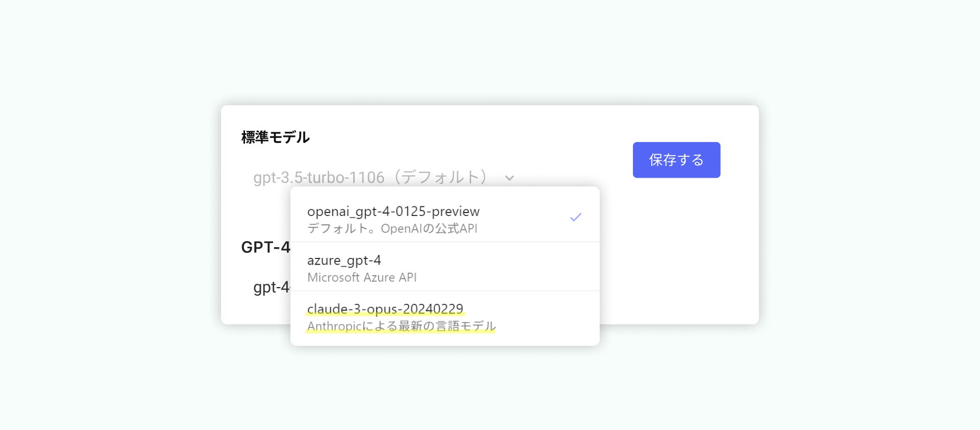Click the Microsoft Azure API description text
This screenshot has width=980, height=430.
point(362,277)
